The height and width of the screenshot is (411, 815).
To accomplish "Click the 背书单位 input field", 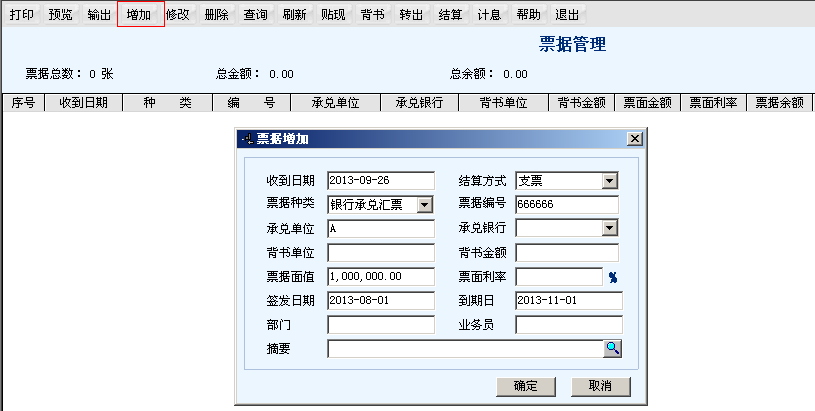I will coord(381,253).
